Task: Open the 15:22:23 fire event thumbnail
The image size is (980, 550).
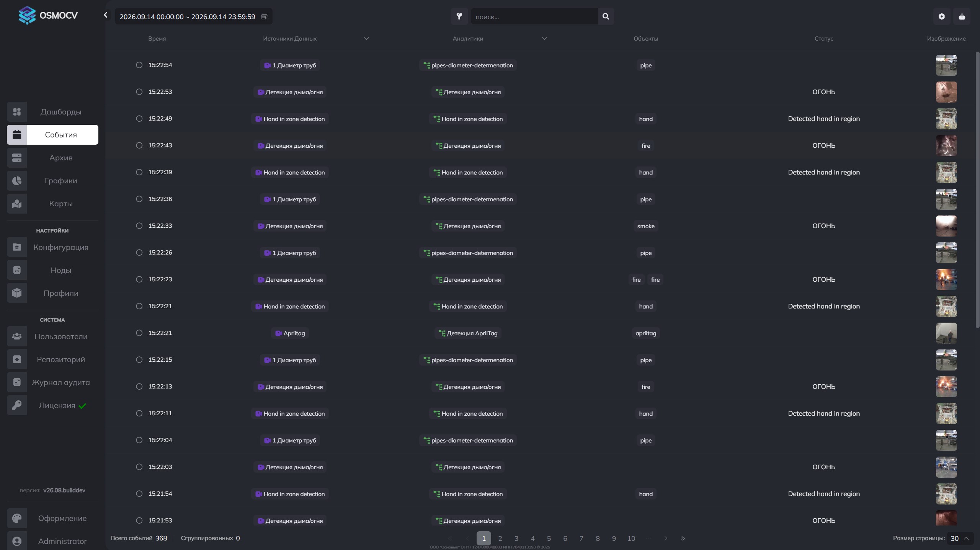Action: 946,279
